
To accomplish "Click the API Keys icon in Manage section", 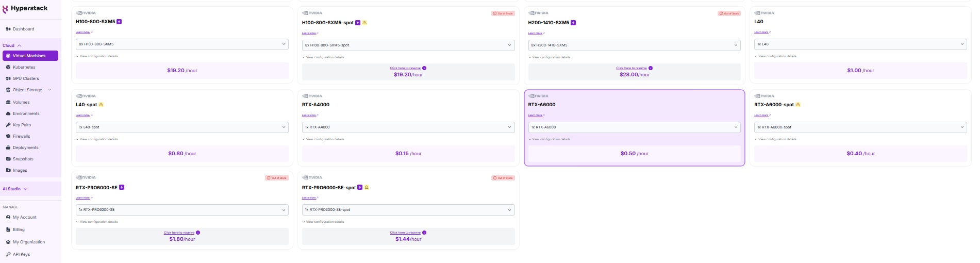I will [8, 254].
